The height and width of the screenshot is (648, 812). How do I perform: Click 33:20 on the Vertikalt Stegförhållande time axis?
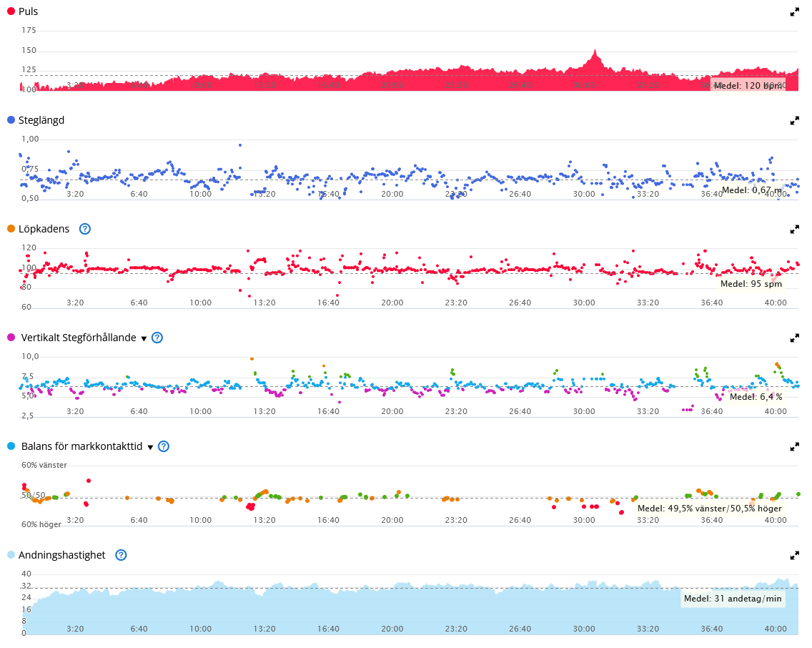point(648,411)
